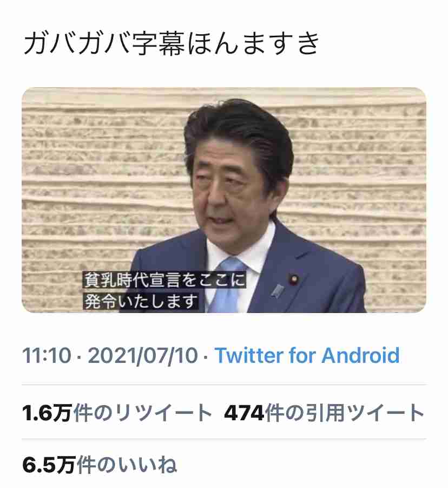Viewport: 448px width, 488px height.
Task: Select the 2021/07/10 tweet date
Action: coord(143,355)
